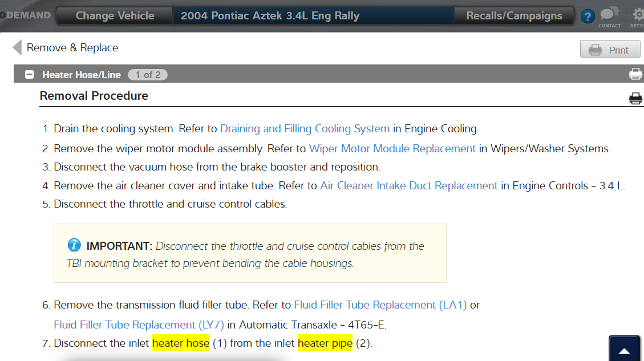Click the blue help question mark icon
This screenshot has width=644, height=361.
tap(588, 17)
